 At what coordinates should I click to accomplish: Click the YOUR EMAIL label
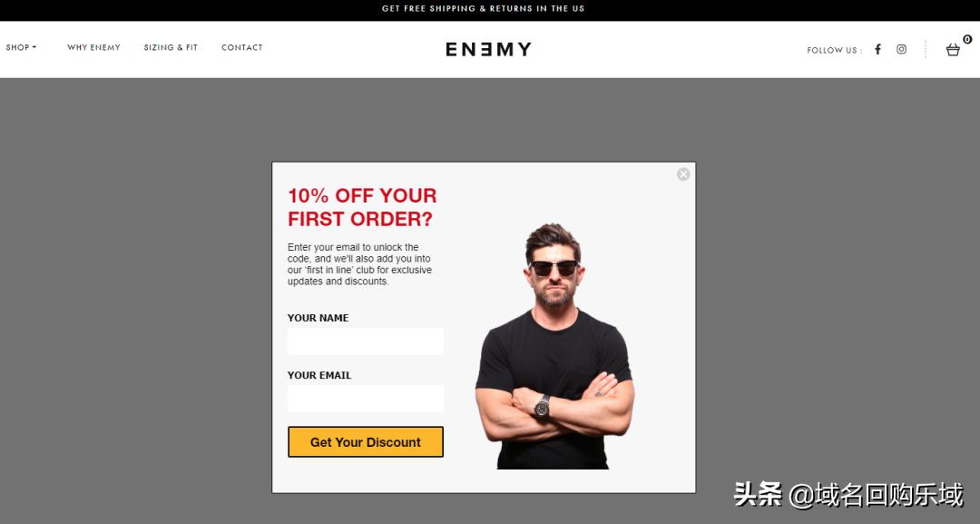[x=319, y=375]
